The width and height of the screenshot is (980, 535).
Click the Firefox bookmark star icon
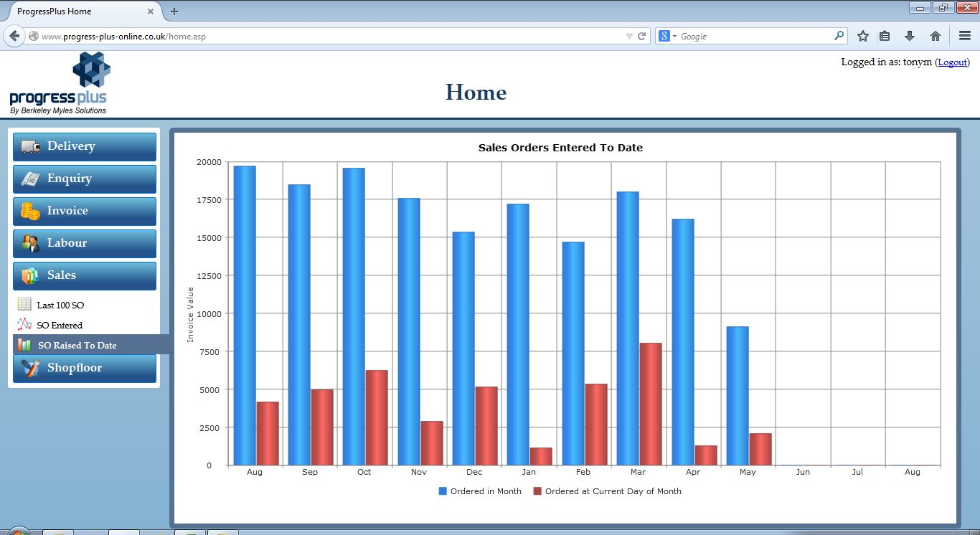pyautogui.click(x=863, y=36)
